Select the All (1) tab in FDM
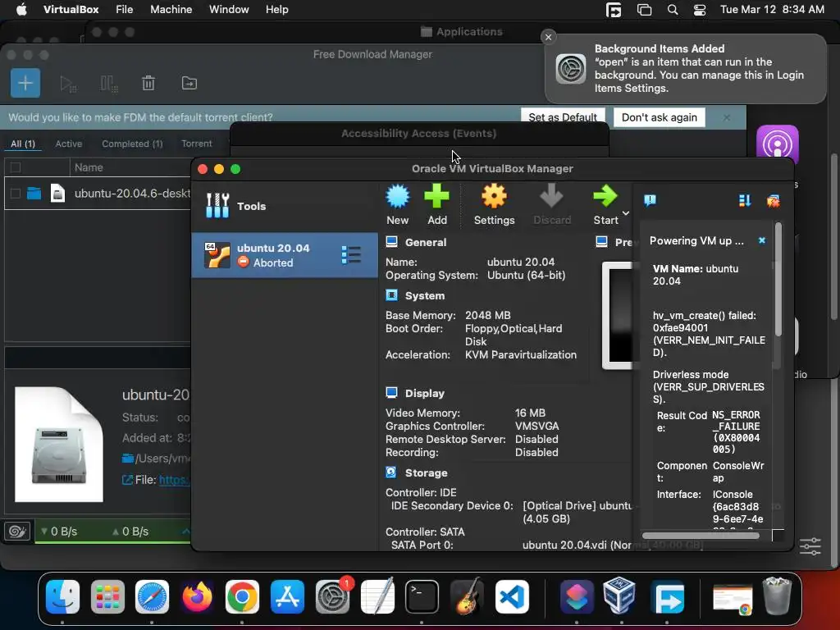840x630 pixels. (x=23, y=144)
